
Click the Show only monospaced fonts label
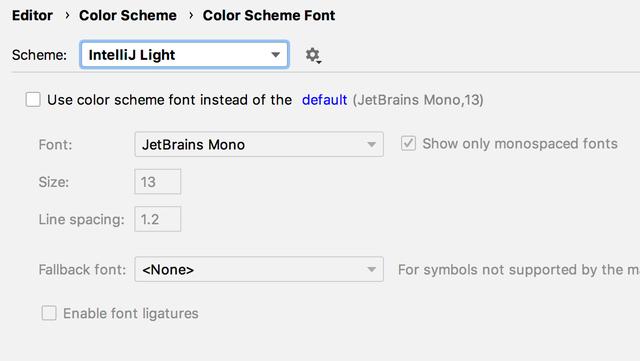[520, 144]
